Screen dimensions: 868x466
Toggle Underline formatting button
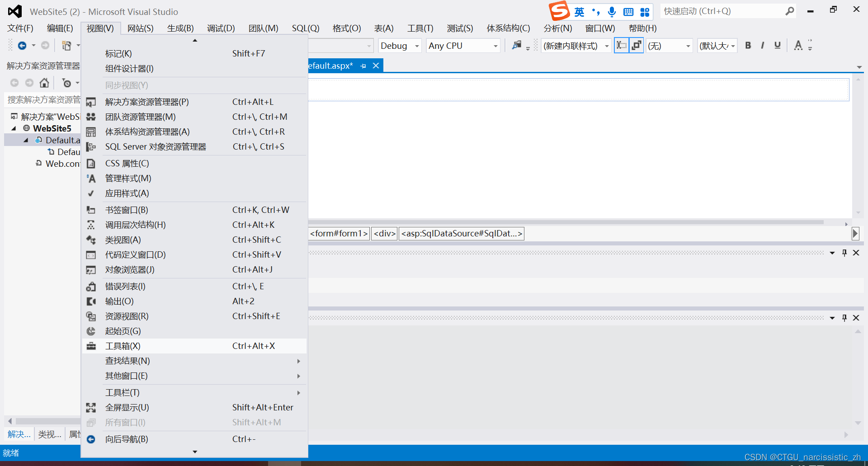778,45
